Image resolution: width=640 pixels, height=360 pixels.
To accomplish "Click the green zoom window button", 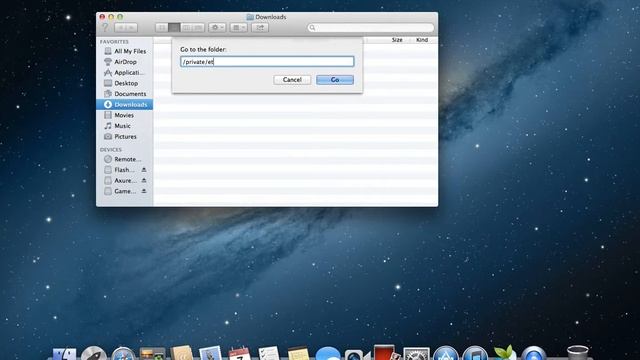I will [x=120, y=17].
